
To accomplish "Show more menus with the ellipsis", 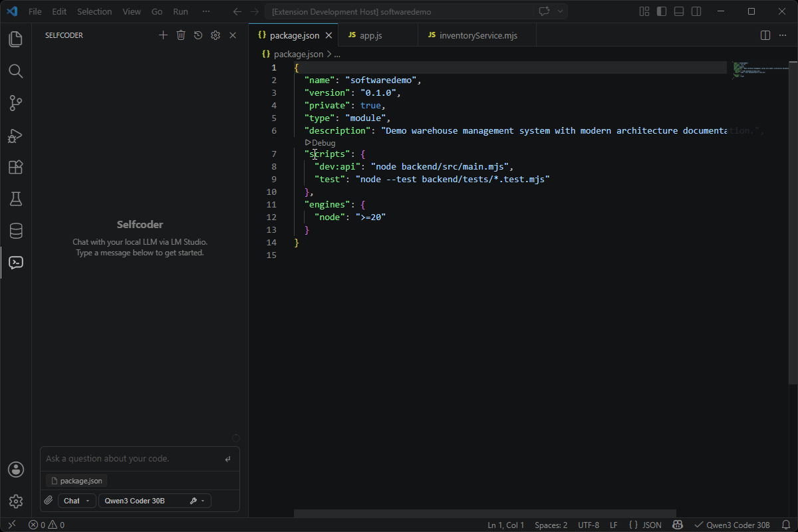I will coord(206,11).
